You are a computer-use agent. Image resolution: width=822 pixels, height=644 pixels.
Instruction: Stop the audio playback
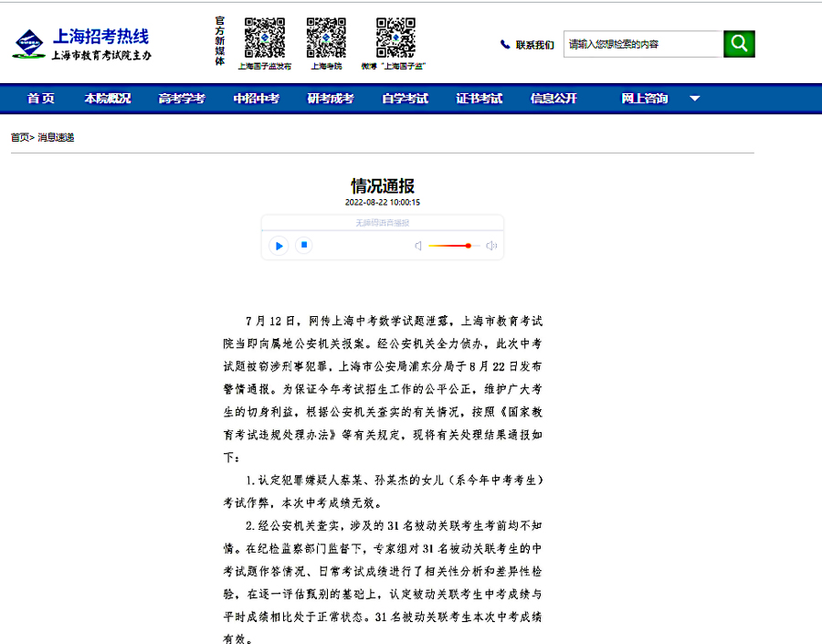tap(305, 245)
